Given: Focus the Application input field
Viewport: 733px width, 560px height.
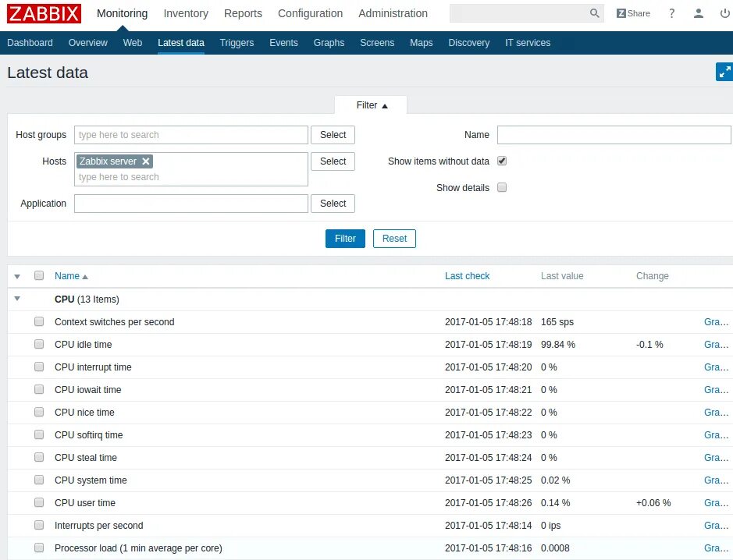Looking at the screenshot, I should (191, 204).
